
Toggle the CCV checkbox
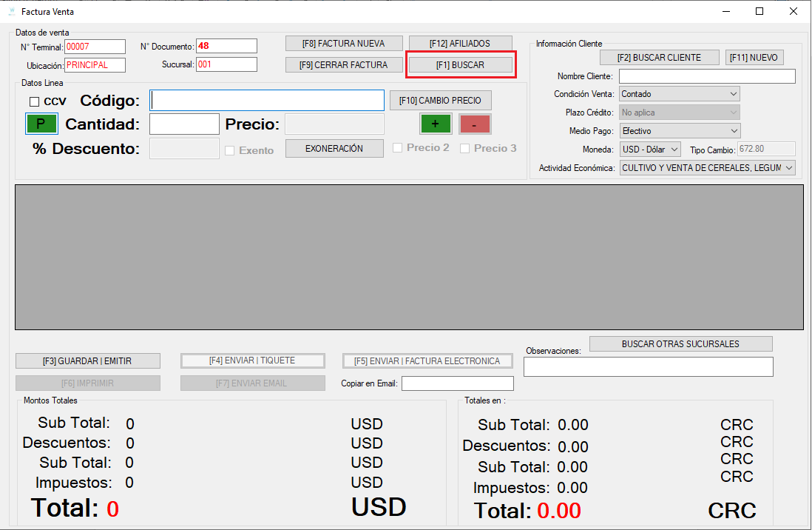tap(35, 101)
